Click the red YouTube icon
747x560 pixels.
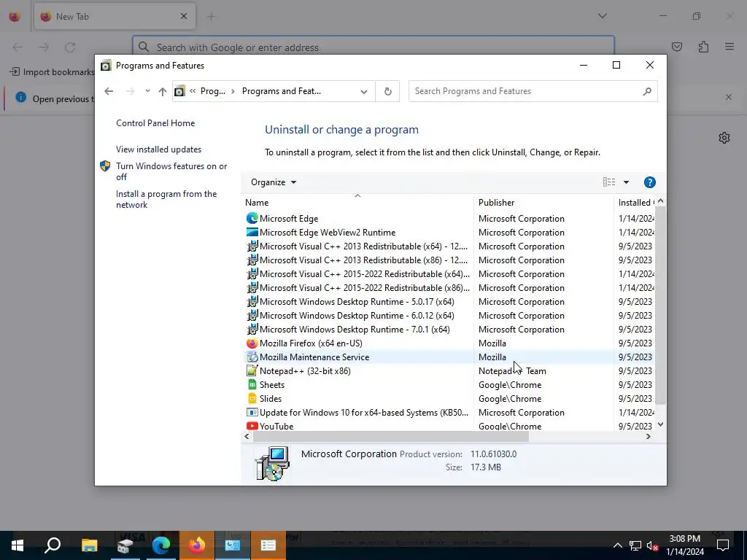(x=252, y=426)
